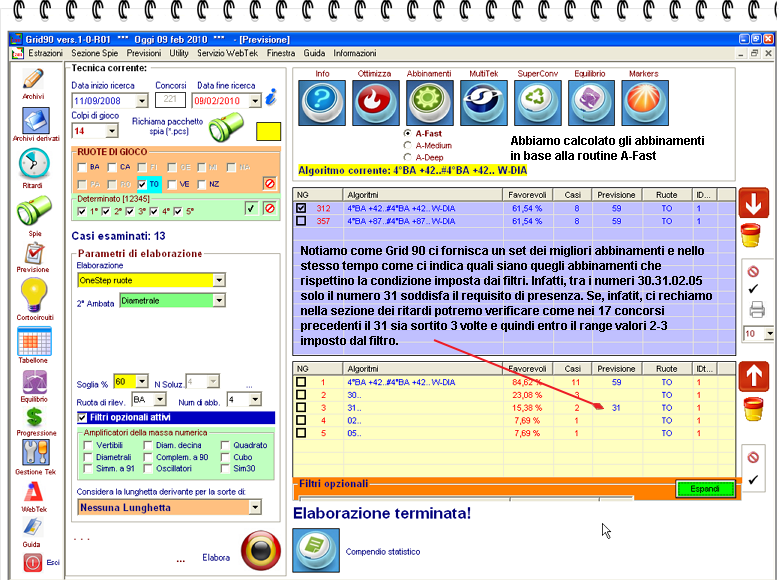779x580 pixels.
Task: Open the Ritardi clock icon
Action: coord(34,164)
